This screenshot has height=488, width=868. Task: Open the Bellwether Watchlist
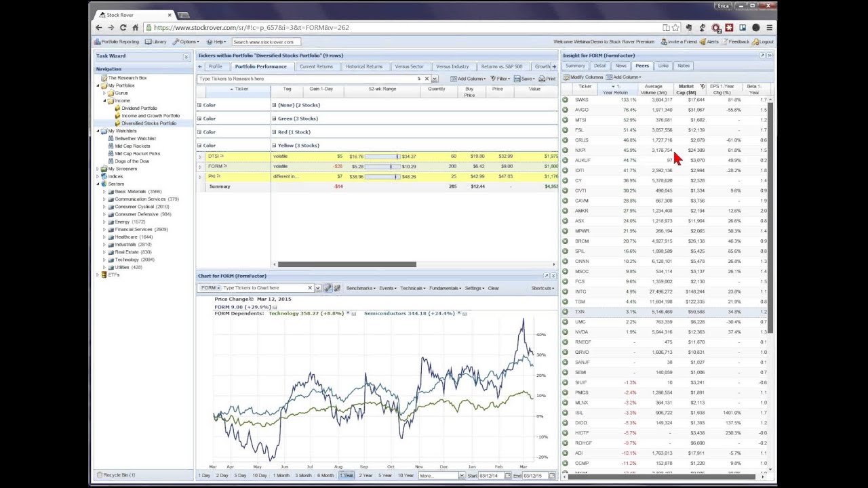pyautogui.click(x=136, y=138)
